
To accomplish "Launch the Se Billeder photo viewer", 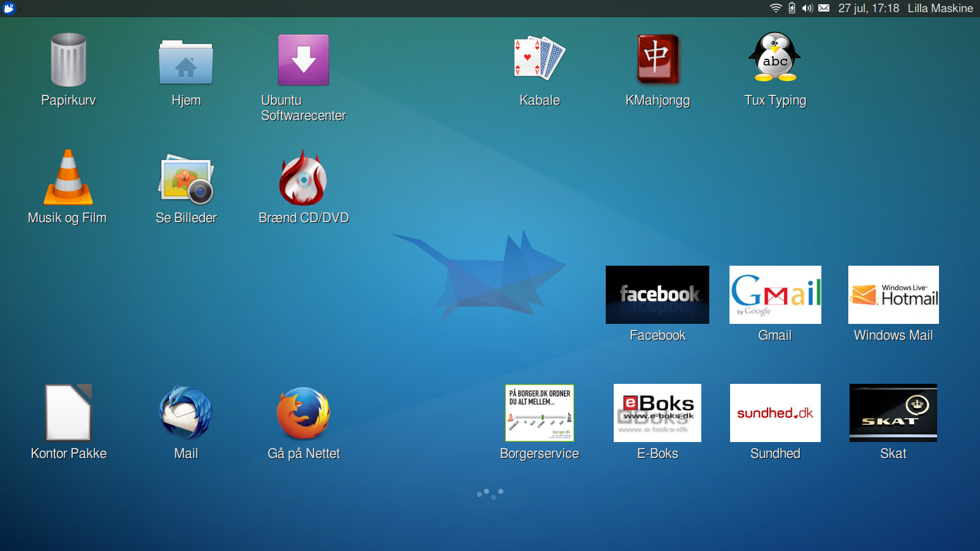I will point(186,179).
